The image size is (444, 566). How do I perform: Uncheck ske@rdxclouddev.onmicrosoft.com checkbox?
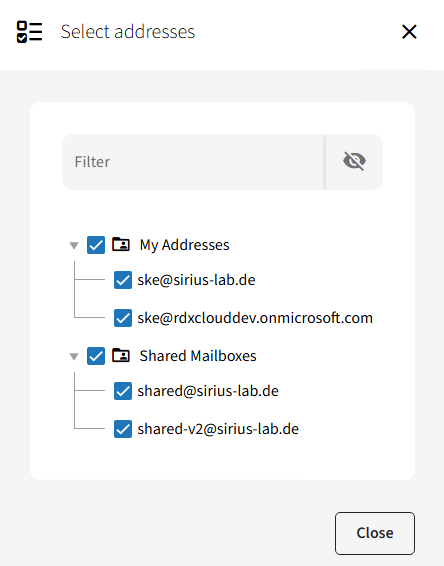(123, 318)
